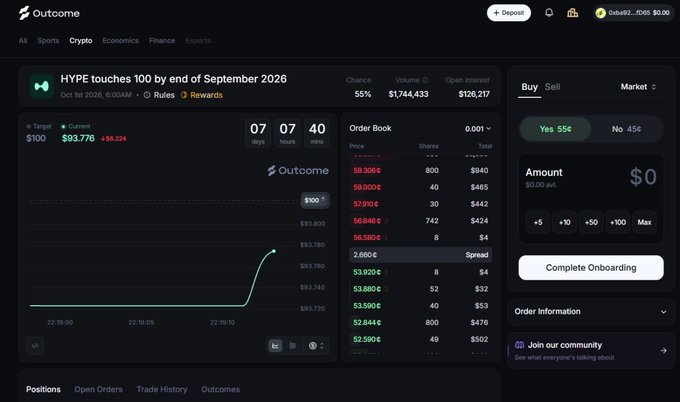Open the All category
Image resolution: width=680 pixels, height=402 pixels.
pyautogui.click(x=23, y=40)
